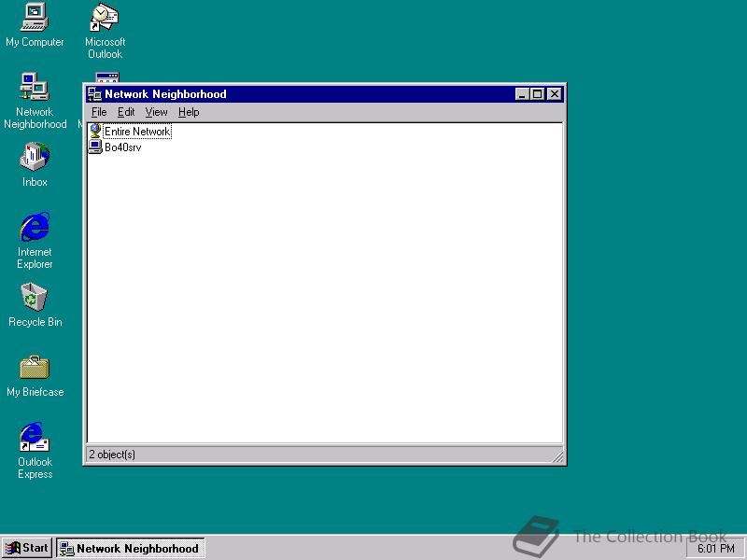Click the Network Neighborhood title bar icon

(x=95, y=94)
